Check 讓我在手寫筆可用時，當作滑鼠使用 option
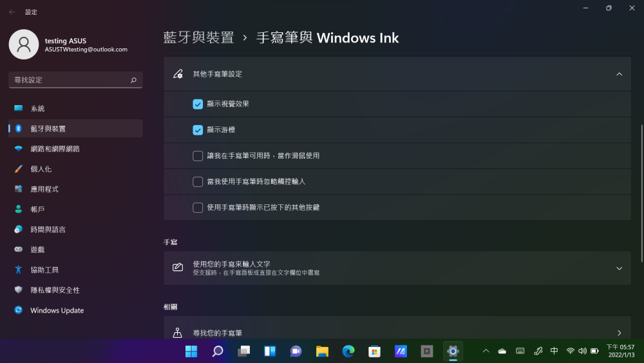This screenshot has width=644, height=363. tap(198, 155)
